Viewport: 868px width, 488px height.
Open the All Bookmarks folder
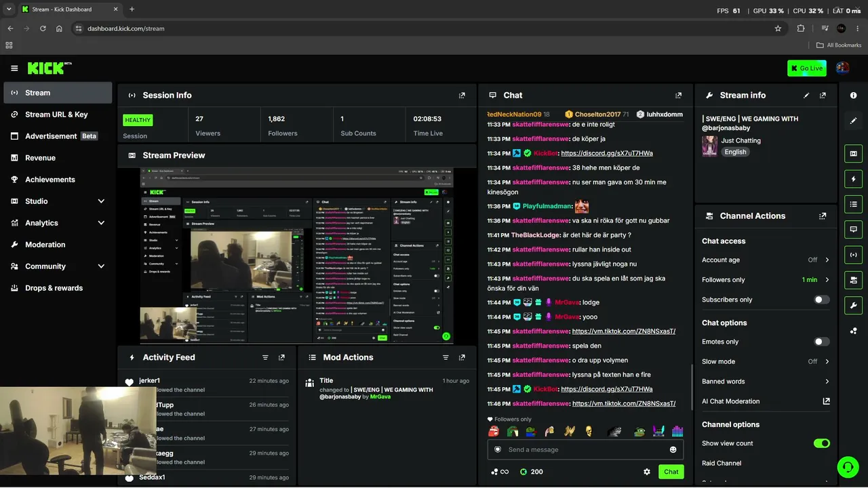pos(839,45)
